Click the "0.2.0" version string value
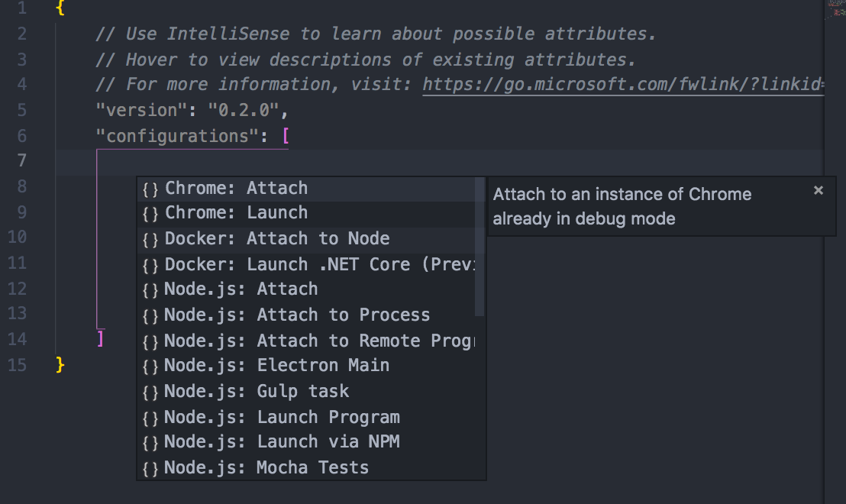 [244, 110]
